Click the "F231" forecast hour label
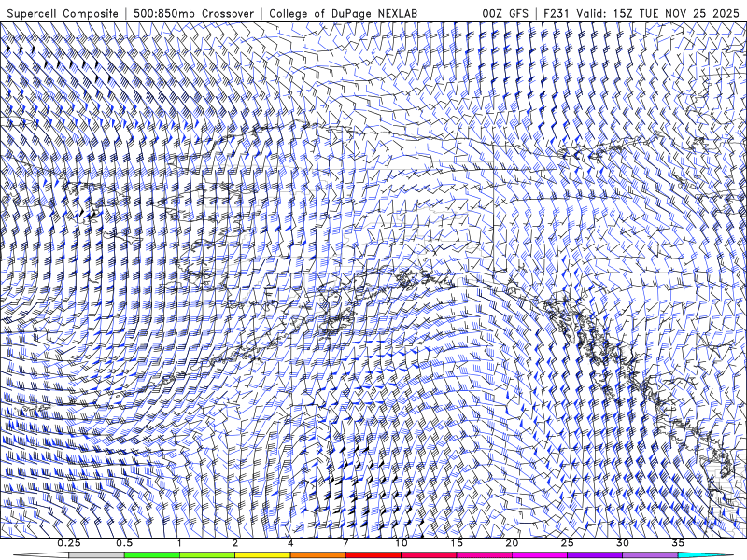The image size is (747, 560). point(557,13)
